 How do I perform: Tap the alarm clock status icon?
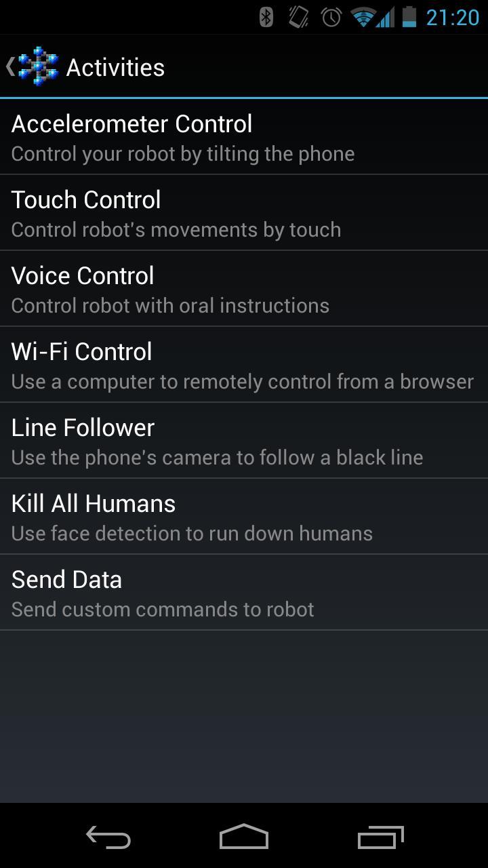click(331, 17)
